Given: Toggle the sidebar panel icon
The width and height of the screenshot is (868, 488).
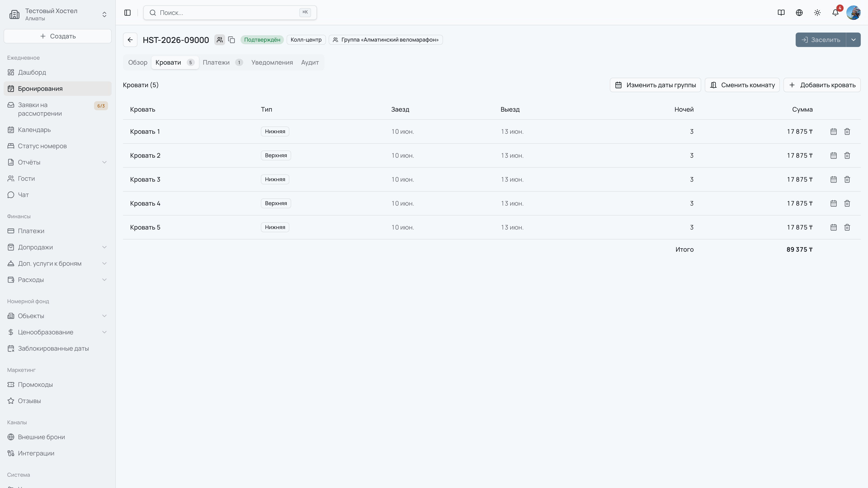Looking at the screenshot, I should click(127, 12).
